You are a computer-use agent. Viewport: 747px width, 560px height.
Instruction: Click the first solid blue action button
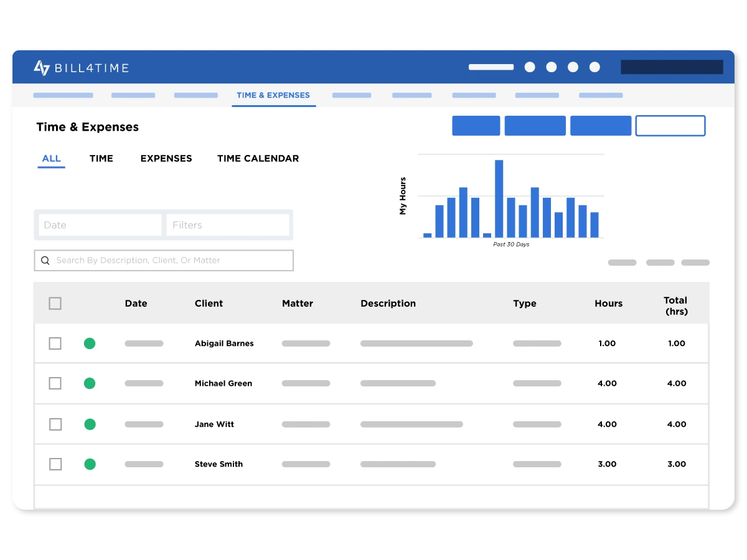coord(476,126)
